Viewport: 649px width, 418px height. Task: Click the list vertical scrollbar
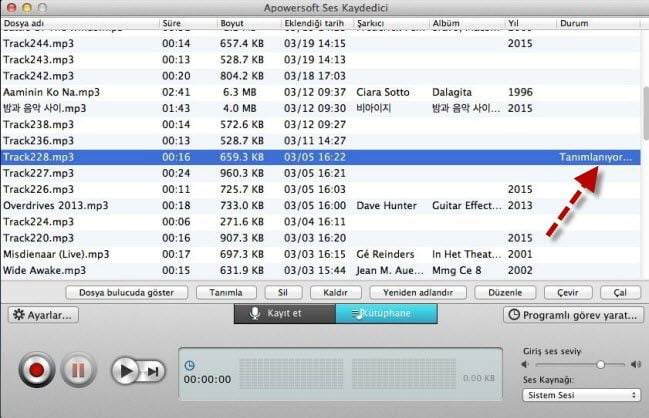click(x=645, y=113)
